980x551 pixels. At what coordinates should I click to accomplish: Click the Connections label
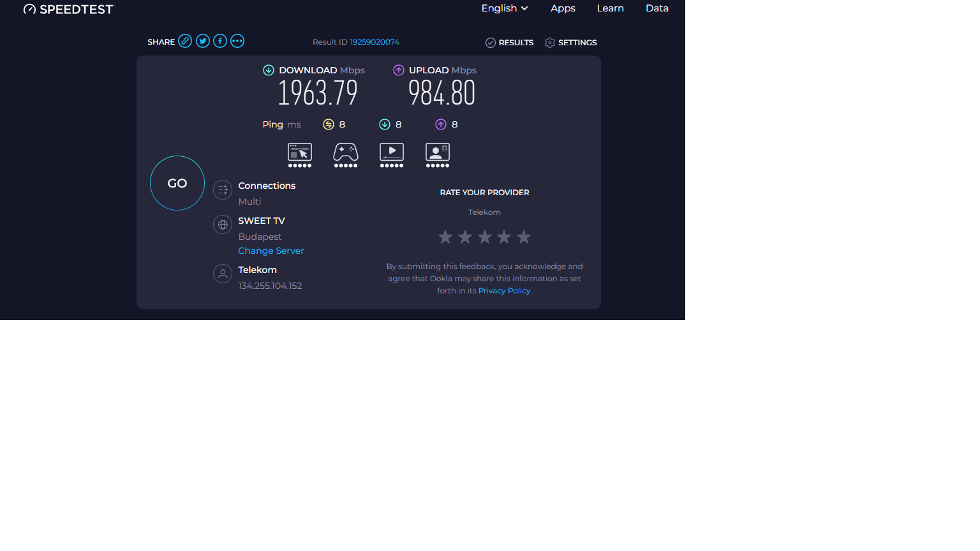pos(267,186)
